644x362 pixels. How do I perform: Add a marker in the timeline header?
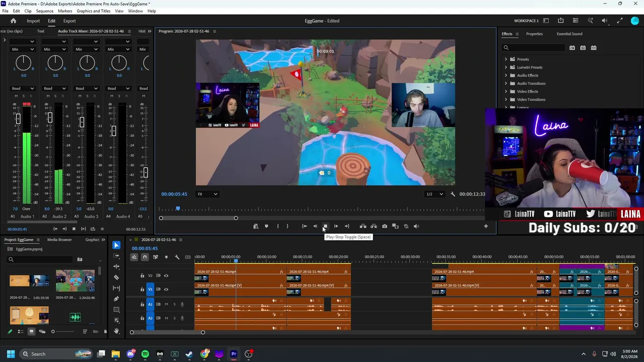tap(166, 257)
